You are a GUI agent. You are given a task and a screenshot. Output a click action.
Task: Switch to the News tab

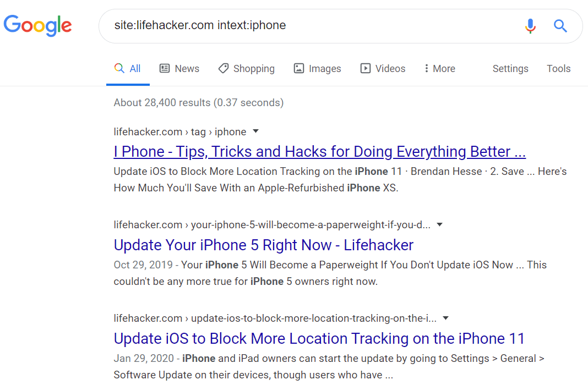tap(186, 68)
